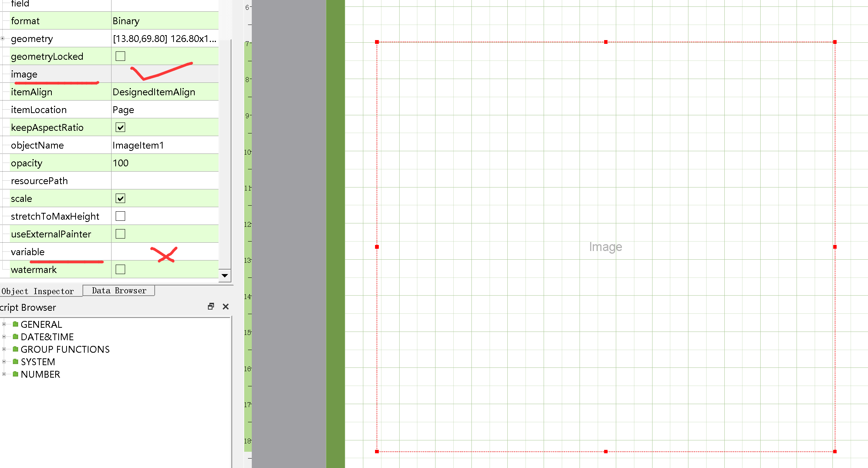Expand the GENERAL tree node

(x=4, y=324)
